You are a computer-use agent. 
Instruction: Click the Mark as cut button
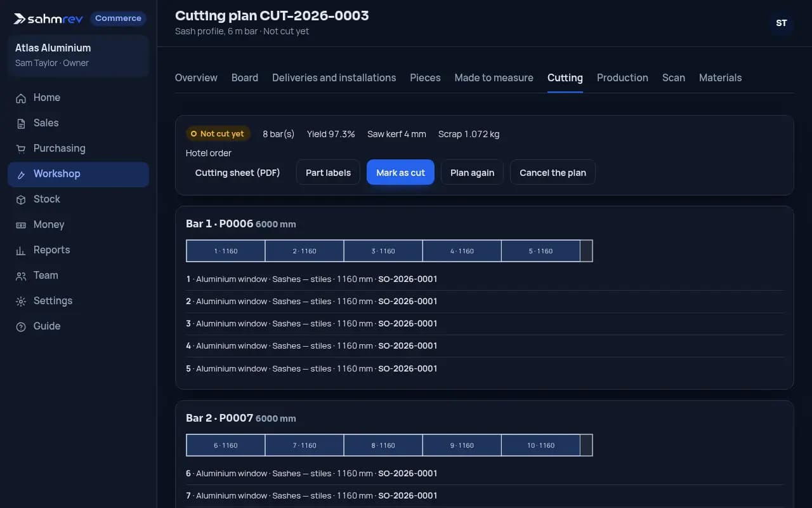point(400,172)
